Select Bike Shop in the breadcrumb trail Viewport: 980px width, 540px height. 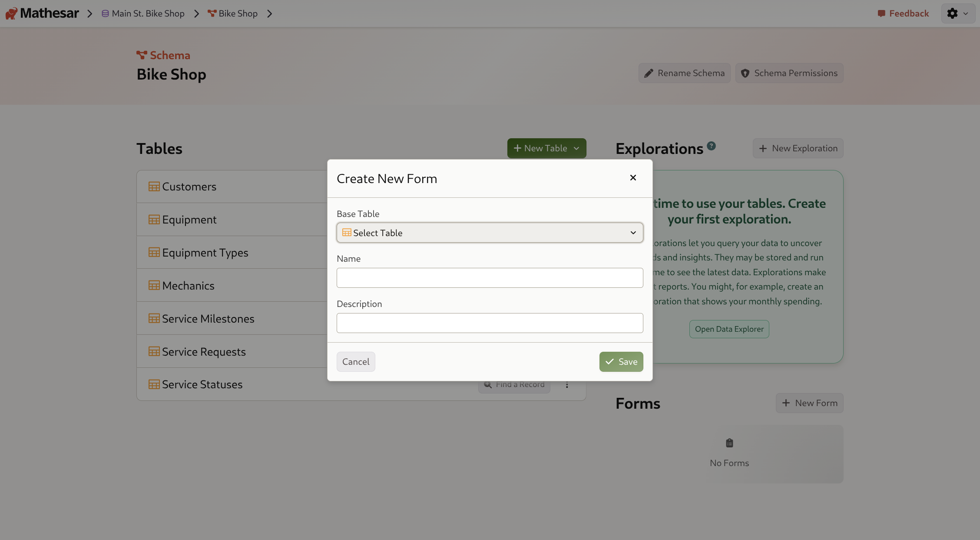point(238,13)
